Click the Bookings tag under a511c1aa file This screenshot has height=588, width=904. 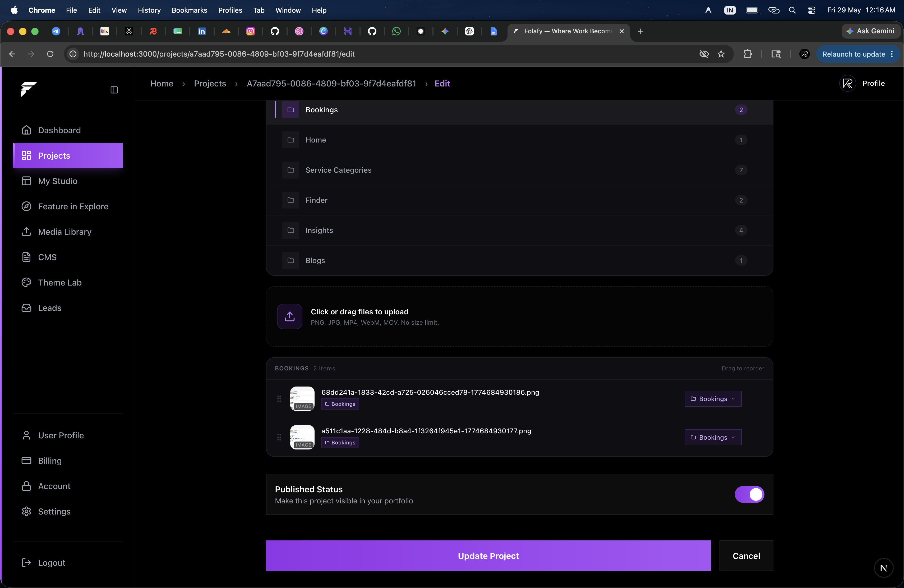click(x=340, y=443)
